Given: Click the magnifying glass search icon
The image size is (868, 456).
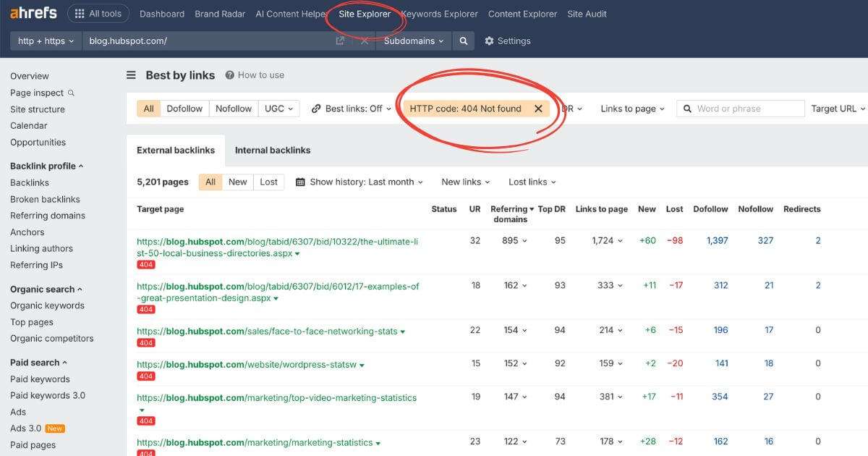Looking at the screenshot, I should (x=463, y=41).
